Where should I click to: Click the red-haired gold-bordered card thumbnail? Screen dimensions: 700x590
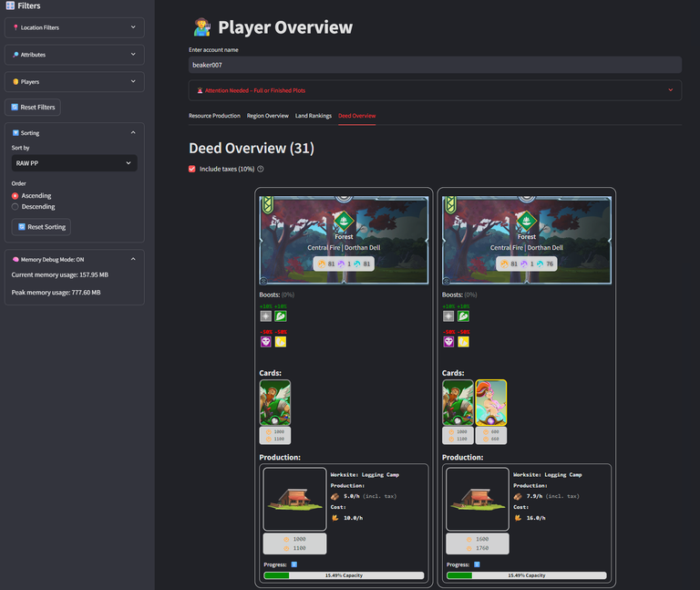point(491,402)
